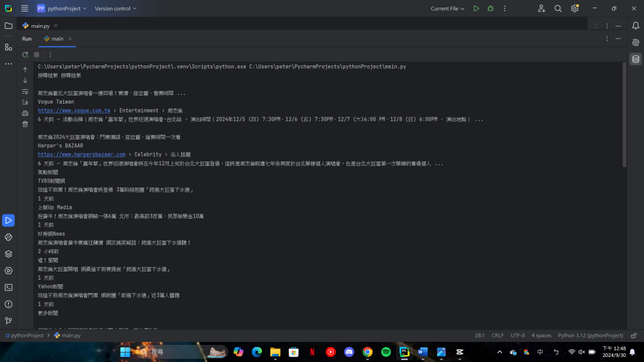Open AI Assistant spiral icon
The height and width of the screenshot is (362, 644).
635,42
